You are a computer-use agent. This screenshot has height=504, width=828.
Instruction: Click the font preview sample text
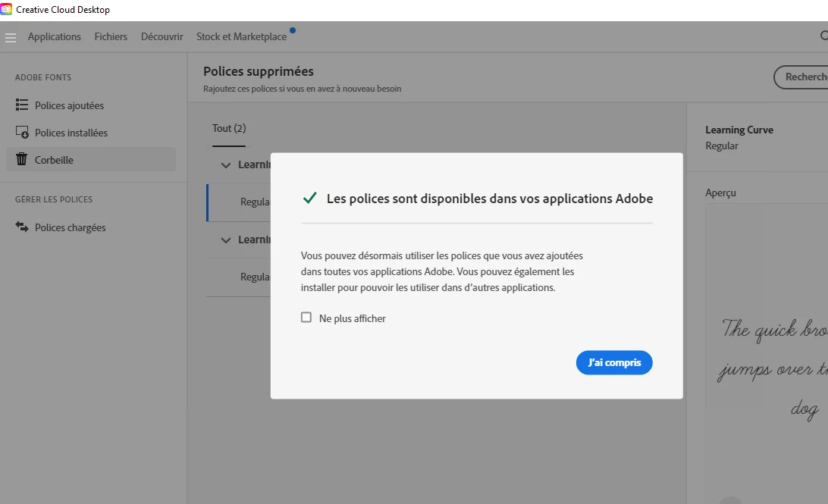point(773,369)
